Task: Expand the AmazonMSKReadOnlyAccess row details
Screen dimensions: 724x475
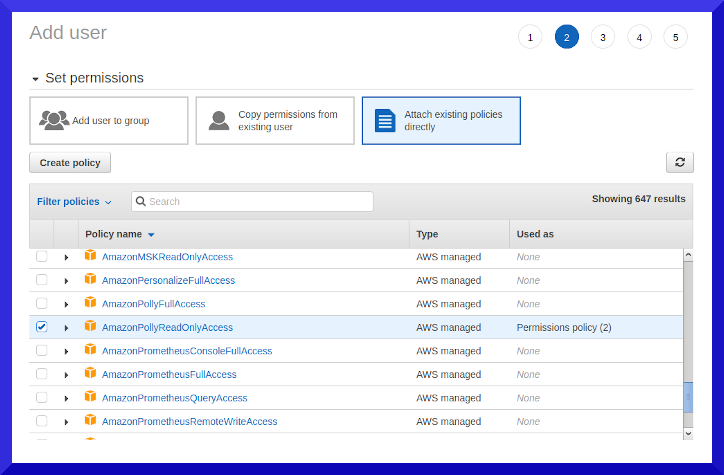Action: [66, 258]
